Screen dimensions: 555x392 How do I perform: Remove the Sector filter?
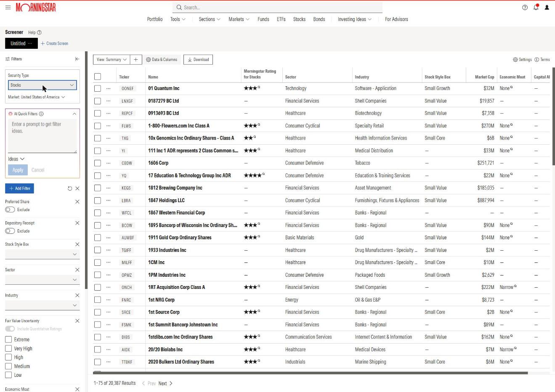[x=77, y=270]
